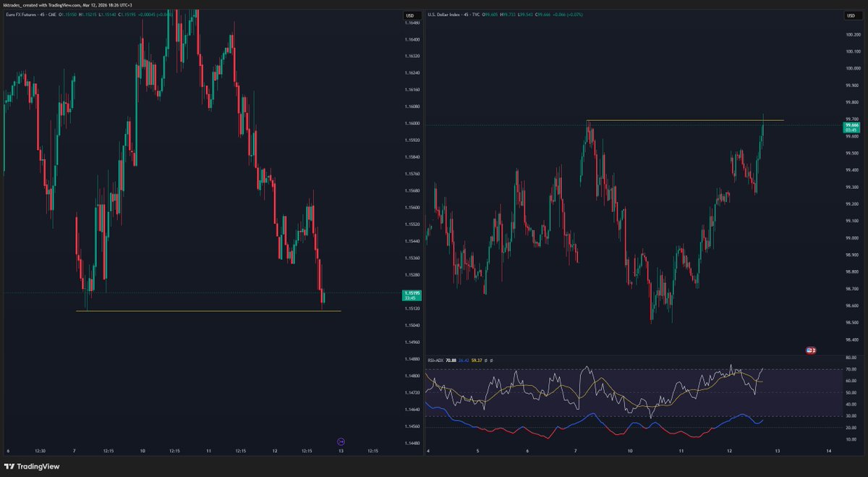
Task: Select the yellow horizontal line on Dollar Index chart
Action: tap(685, 120)
